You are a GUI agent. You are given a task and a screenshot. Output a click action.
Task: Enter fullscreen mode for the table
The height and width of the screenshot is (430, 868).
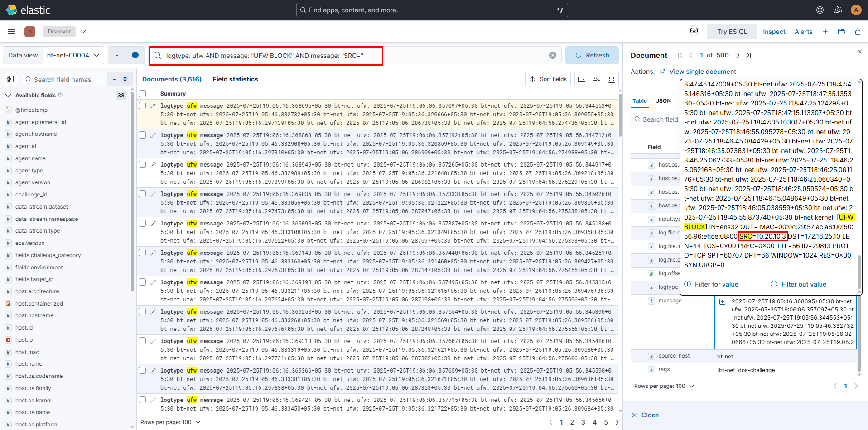[x=612, y=79]
